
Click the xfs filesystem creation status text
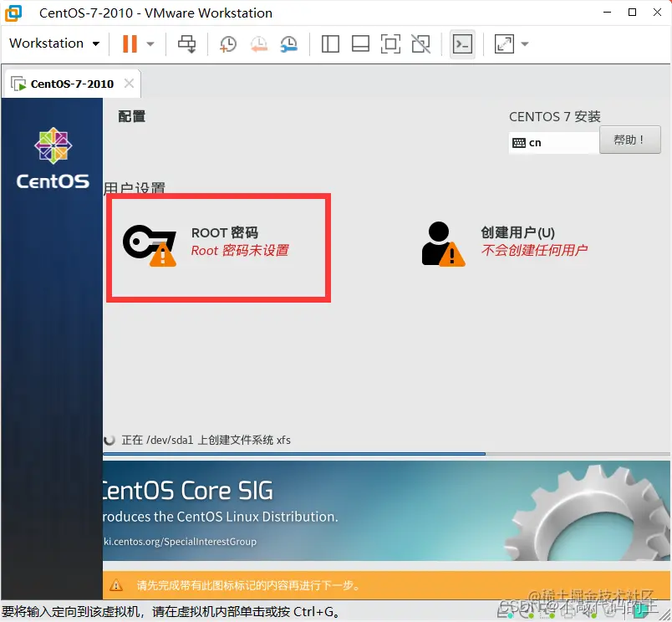click(206, 440)
